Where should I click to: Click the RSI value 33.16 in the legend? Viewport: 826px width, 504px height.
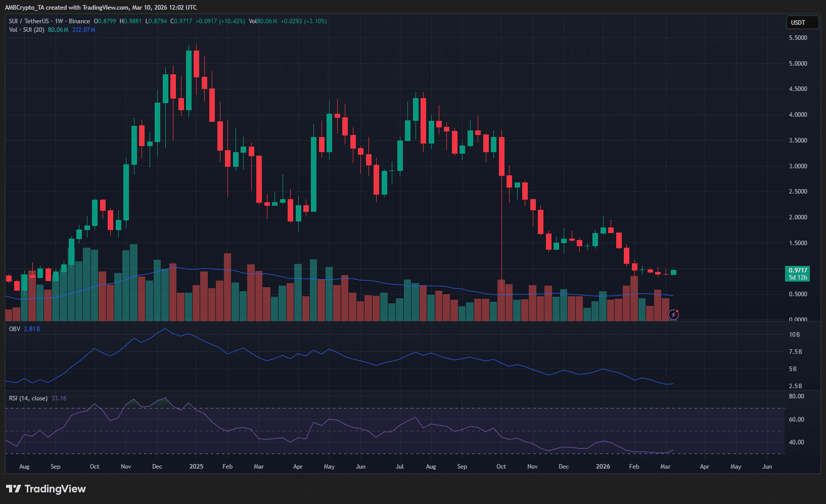59,398
